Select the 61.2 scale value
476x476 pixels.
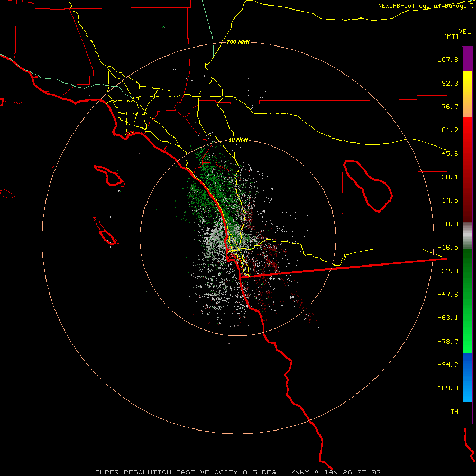(450, 130)
